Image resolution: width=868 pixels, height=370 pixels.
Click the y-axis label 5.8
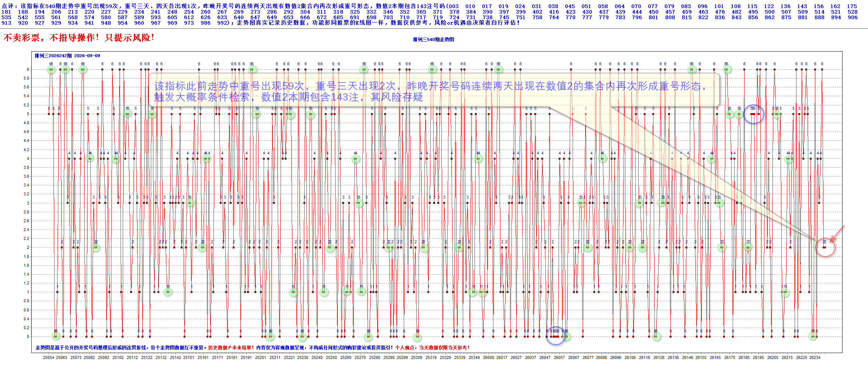[26, 78]
